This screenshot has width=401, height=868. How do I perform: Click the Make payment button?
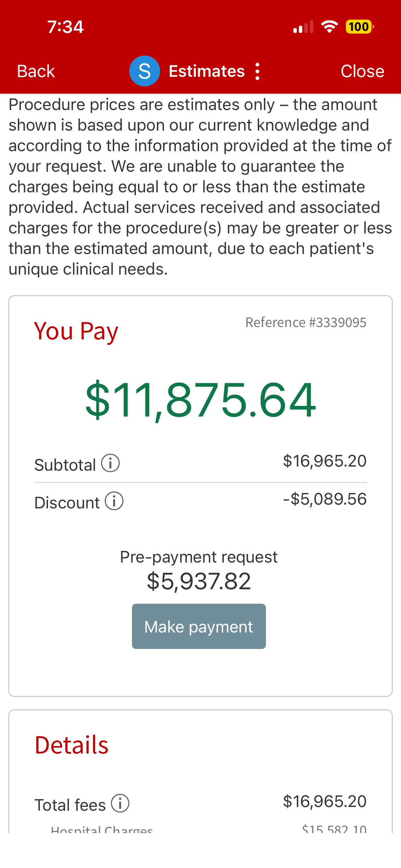tap(199, 626)
